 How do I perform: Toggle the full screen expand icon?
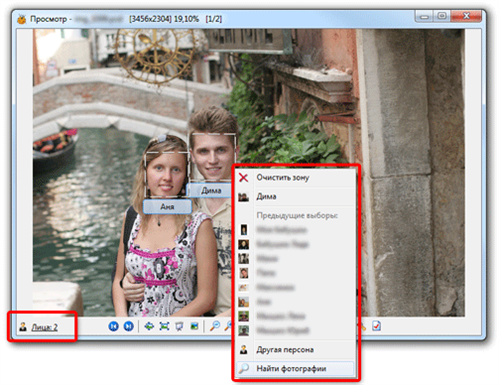(x=164, y=326)
